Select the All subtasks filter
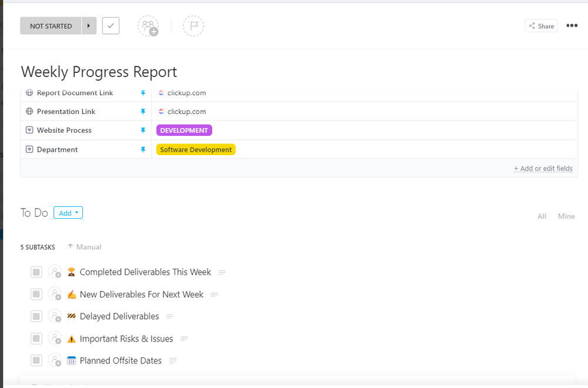Screen dimensions: 588x388 coord(542,216)
